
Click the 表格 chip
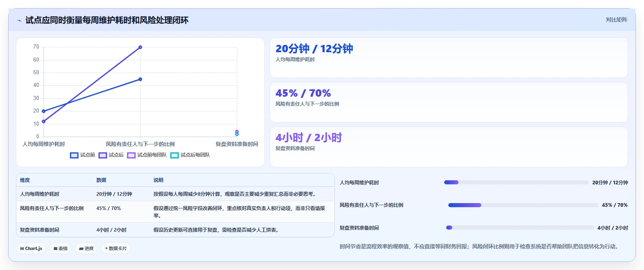[61, 248]
